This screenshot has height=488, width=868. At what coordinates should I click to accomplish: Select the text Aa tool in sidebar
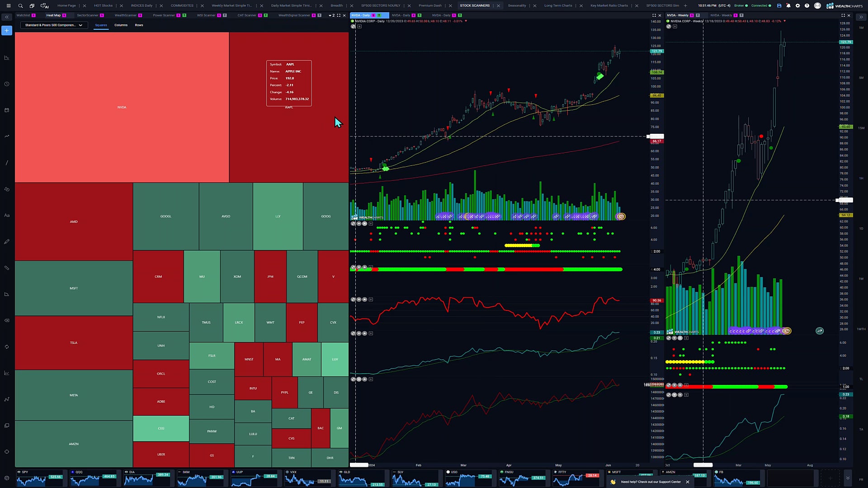[x=7, y=216]
